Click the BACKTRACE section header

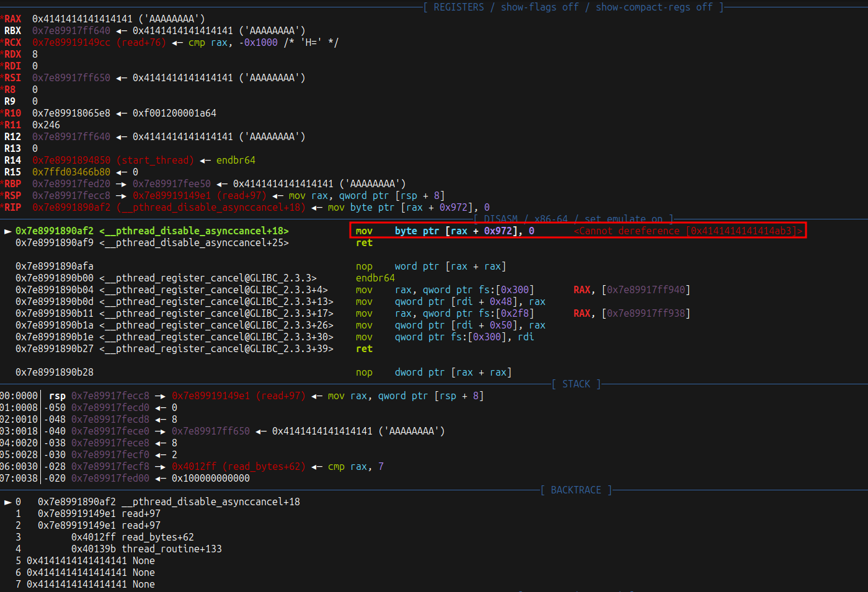click(x=575, y=490)
